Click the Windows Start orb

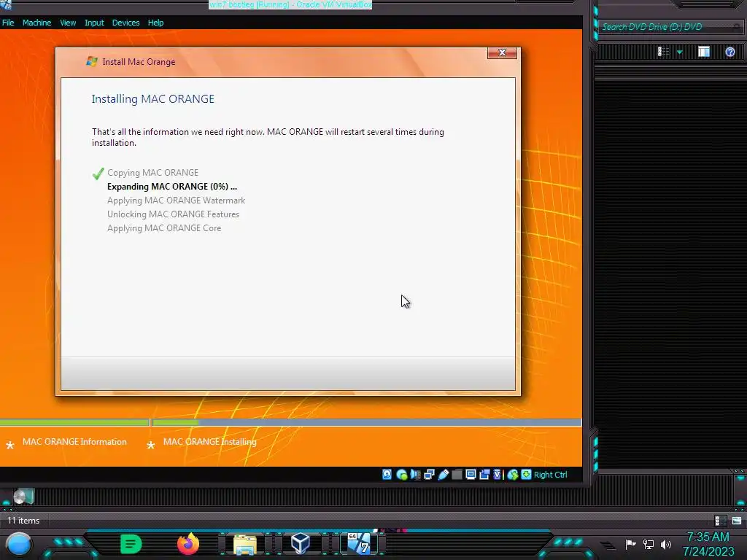(x=18, y=544)
